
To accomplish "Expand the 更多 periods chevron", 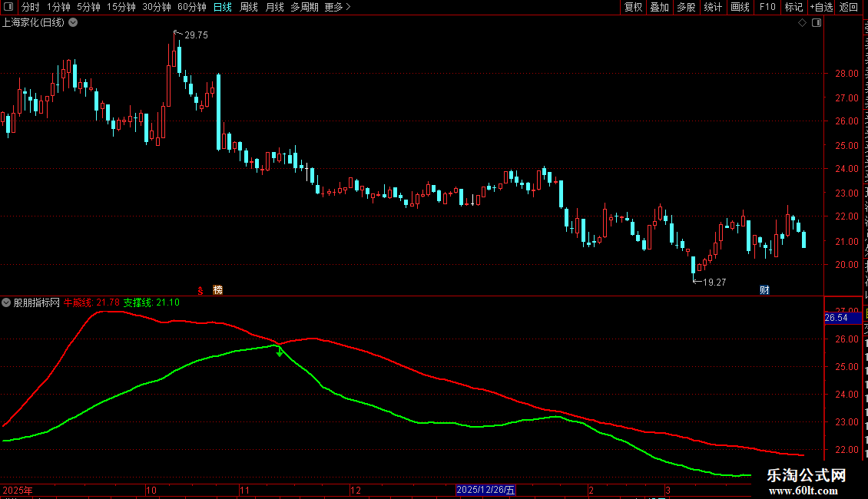I will 348,7.
